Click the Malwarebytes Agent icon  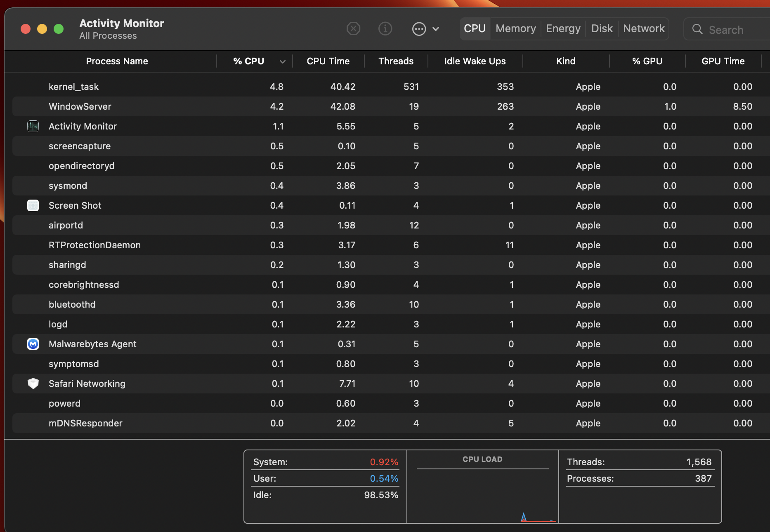(x=33, y=344)
